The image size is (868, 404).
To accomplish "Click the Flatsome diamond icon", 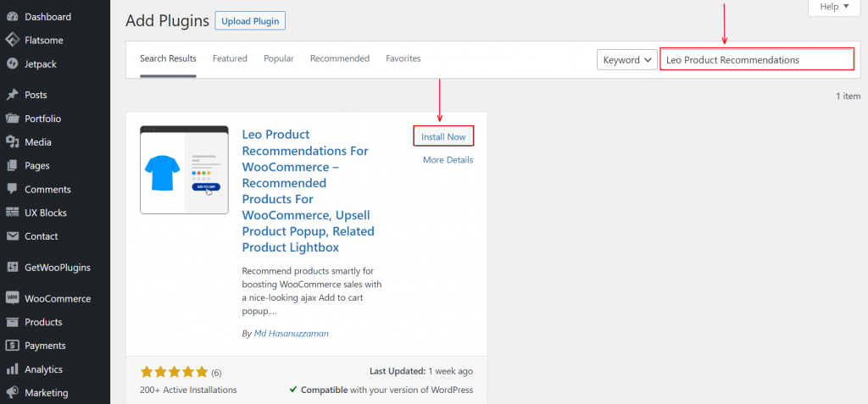I will [x=12, y=41].
